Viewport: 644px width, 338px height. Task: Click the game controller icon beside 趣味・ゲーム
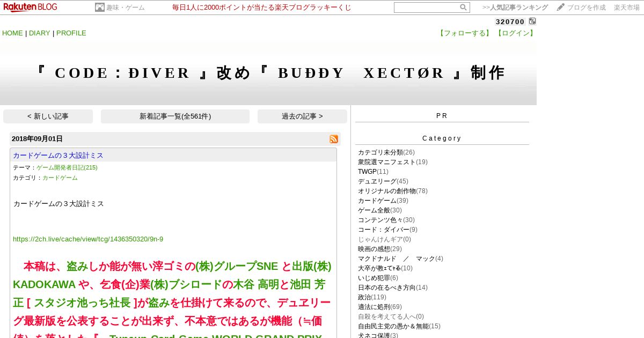[x=100, y=8]
